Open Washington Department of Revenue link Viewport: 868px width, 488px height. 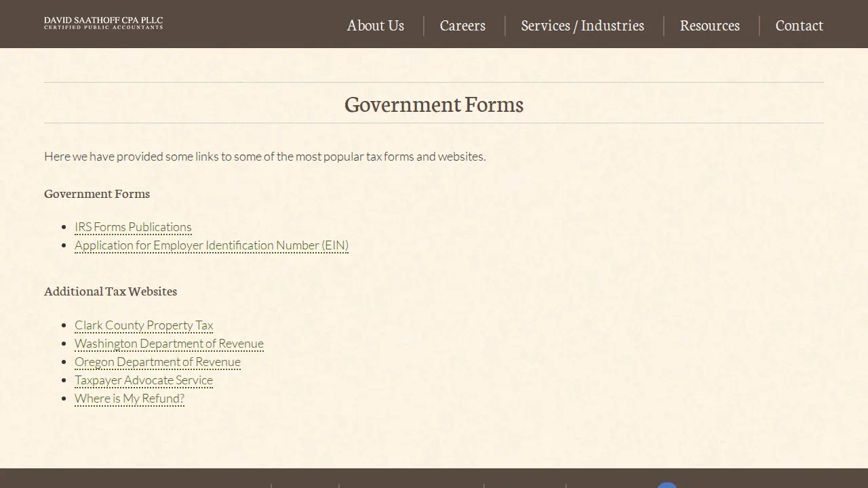pos(169,344)
